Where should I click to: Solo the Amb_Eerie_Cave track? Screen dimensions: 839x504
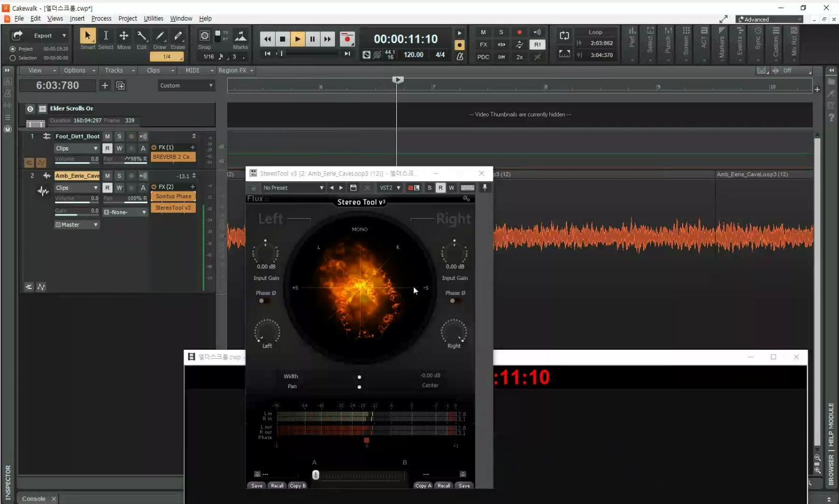tap(119, 175)
